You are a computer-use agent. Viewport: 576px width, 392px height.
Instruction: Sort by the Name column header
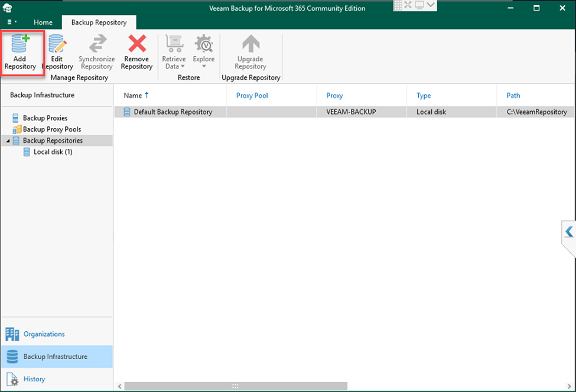(133, 95)
